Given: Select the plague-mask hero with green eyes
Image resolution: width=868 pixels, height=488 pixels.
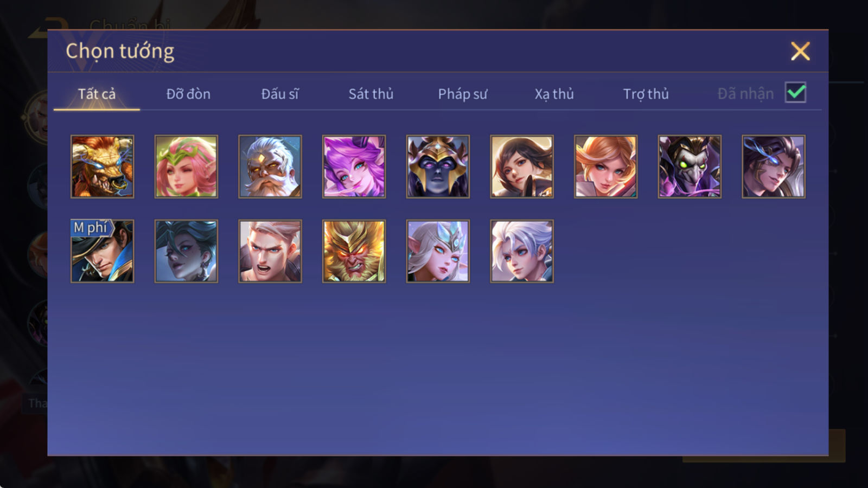Looking at the screenshot, I should point(690,166).
